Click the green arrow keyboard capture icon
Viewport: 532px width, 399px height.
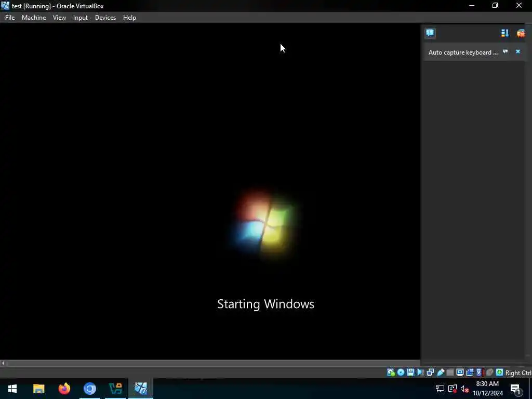(x=499, y=373)
